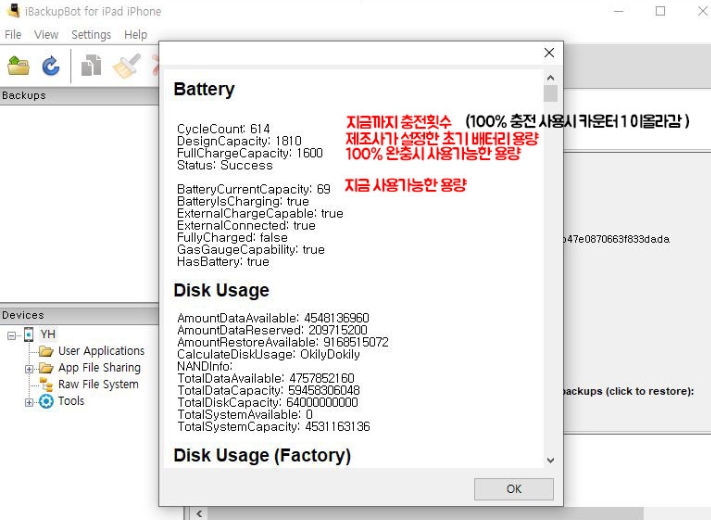Click the backups (click to restore) label

tap(628, 391)
